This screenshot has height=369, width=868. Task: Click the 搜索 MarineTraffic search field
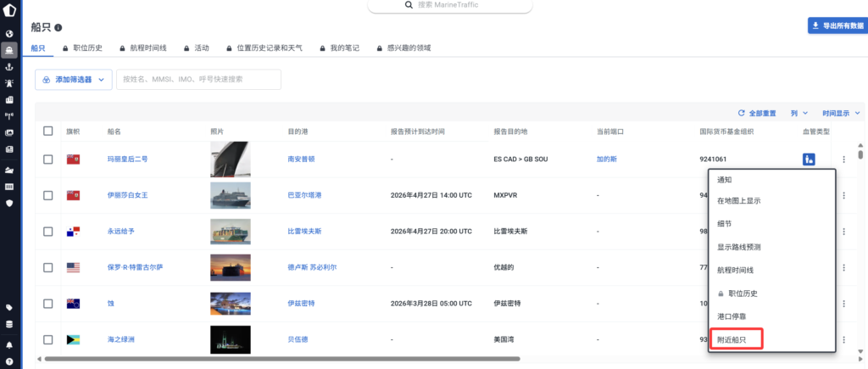coord(450,5)
